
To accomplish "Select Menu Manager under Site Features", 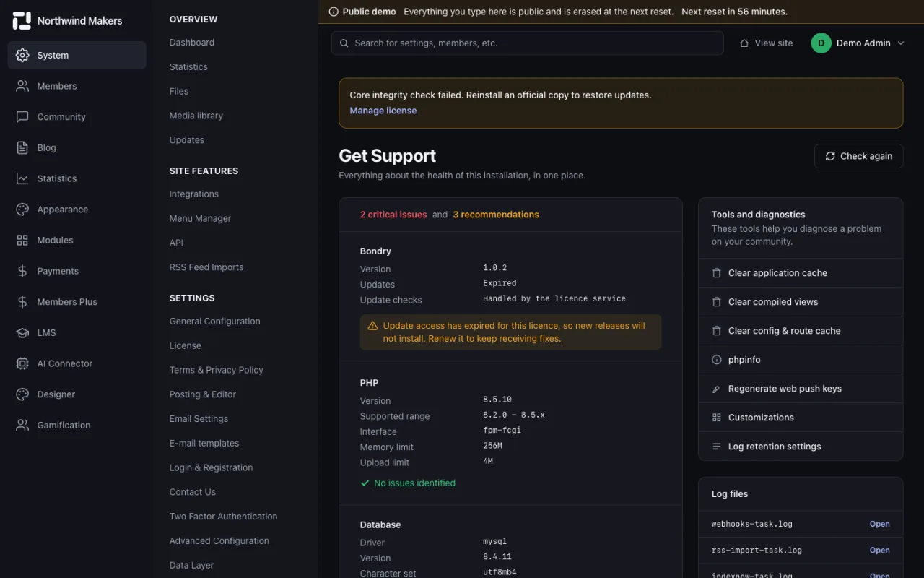I will coord(201,218).
